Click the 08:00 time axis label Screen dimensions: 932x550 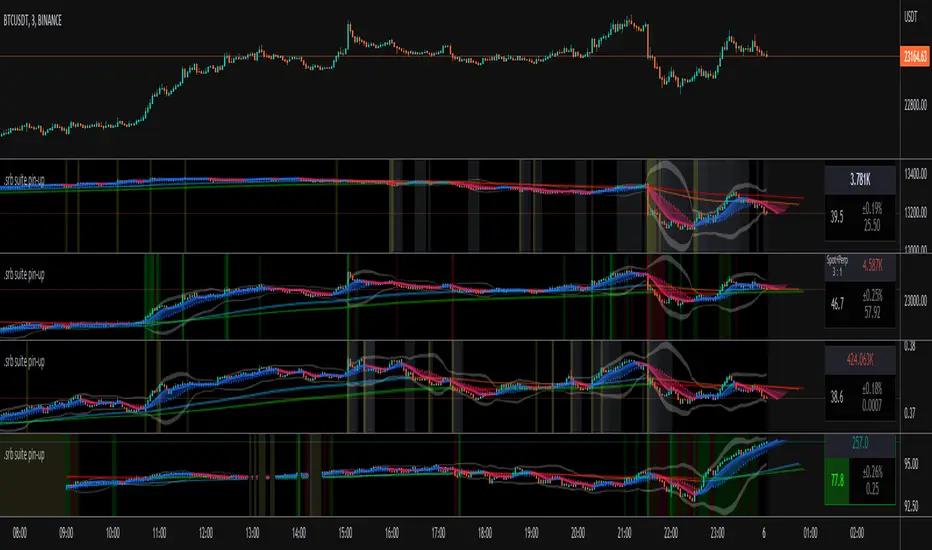[20, 533]
